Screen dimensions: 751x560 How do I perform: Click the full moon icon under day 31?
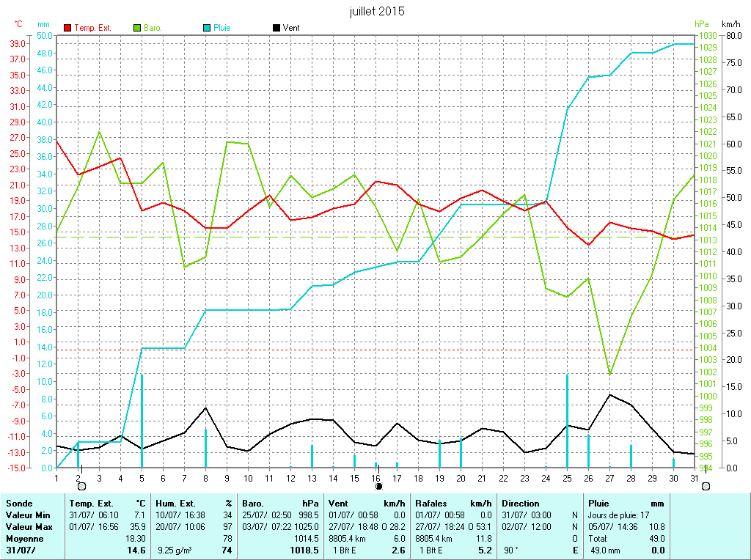pyautogui.click(x=706, y=486)
